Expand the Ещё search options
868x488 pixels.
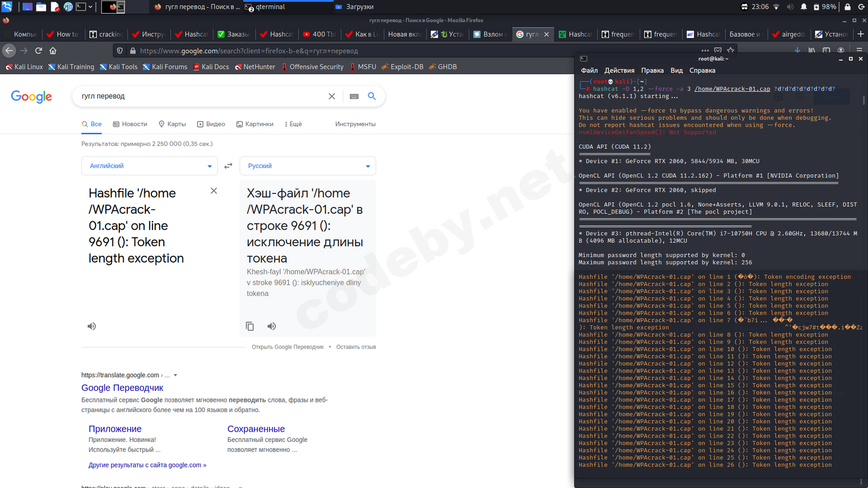tap(293, 124)
